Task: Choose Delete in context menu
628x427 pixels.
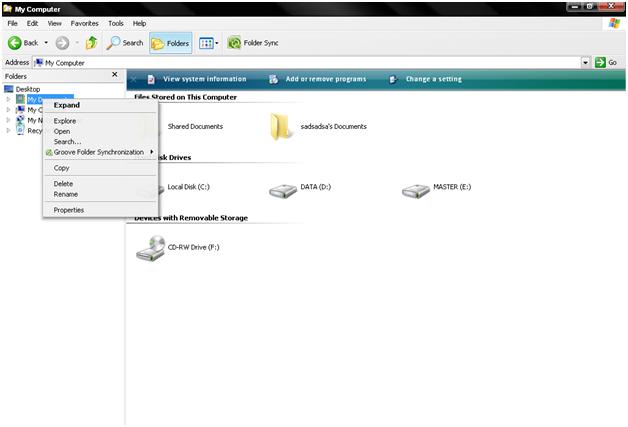Action: [101, 183]
